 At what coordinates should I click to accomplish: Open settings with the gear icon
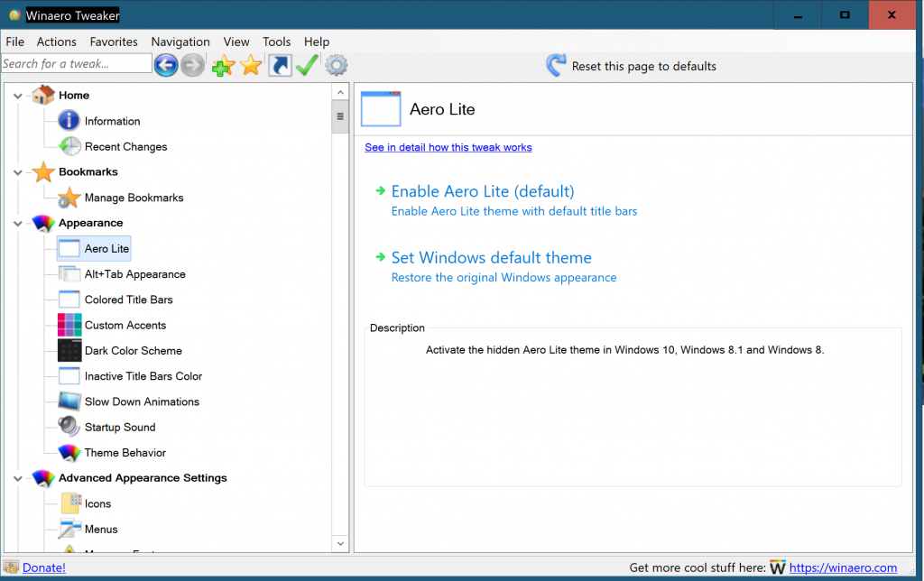click(337, 65)
